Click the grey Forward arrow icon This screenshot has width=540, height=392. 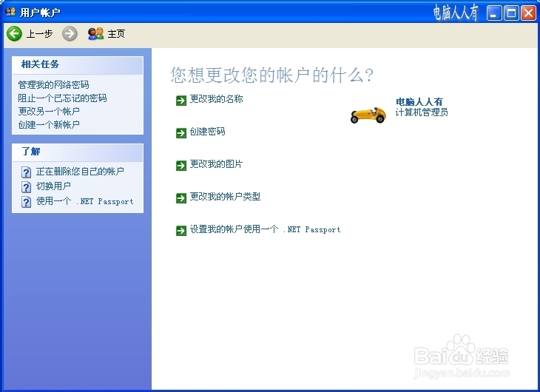70,34
